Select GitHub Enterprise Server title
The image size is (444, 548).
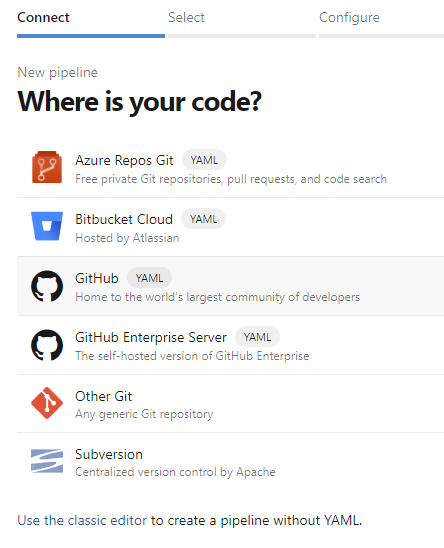click(x=151, y=338)
